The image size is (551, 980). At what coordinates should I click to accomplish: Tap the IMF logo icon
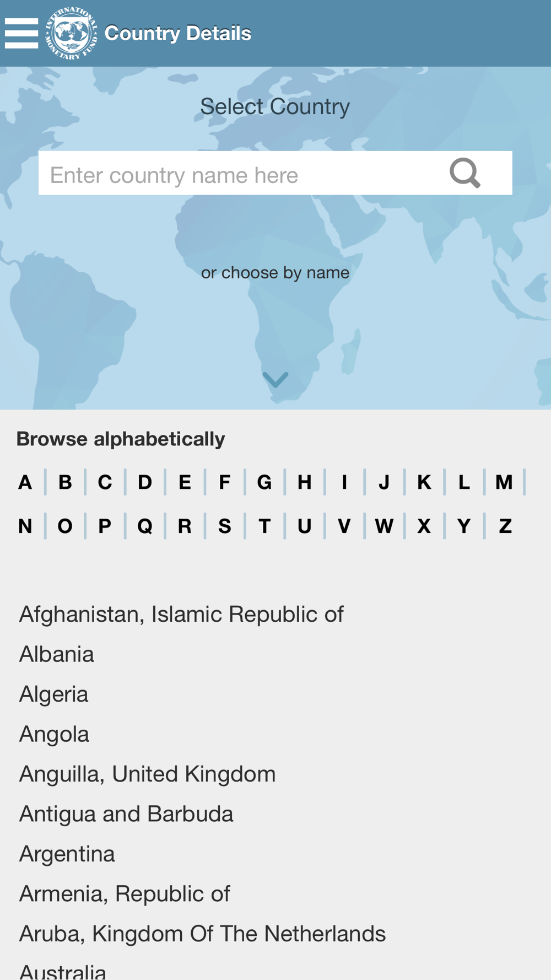click(71, 33)
